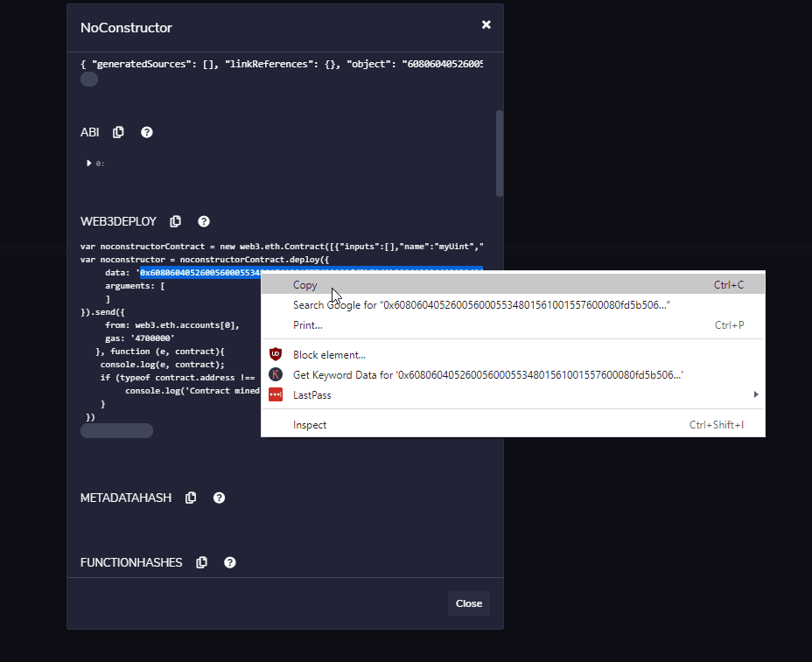Click the generatedSources JSON line
This screenshot has height=662, width=812.
(282, 64)
